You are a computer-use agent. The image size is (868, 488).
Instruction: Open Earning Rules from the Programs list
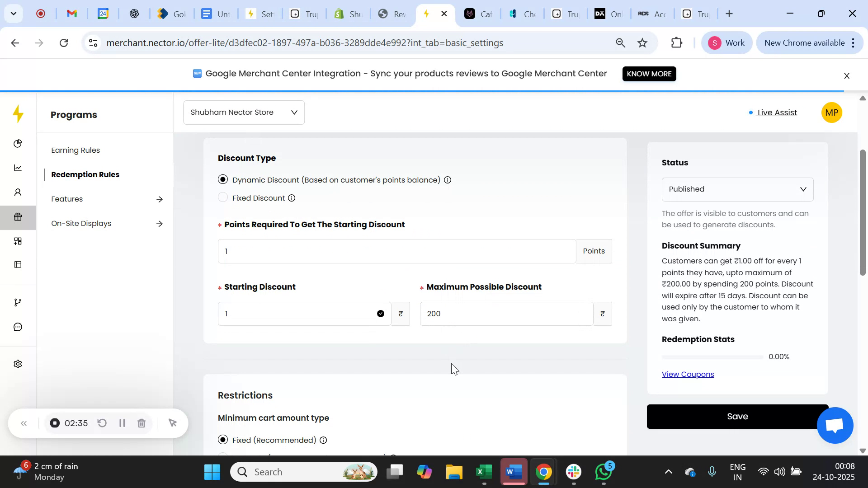pyautogui.click(x=75, y=150)
